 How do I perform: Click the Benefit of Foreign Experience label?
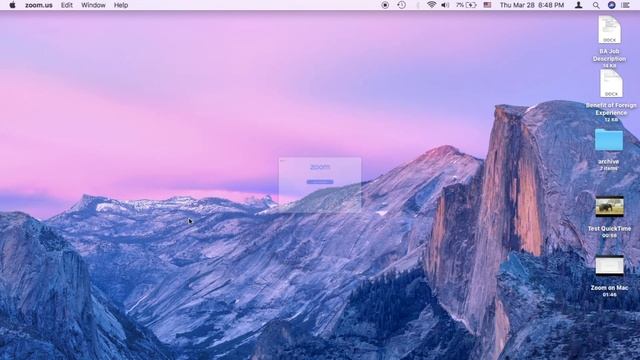[611, 109]
